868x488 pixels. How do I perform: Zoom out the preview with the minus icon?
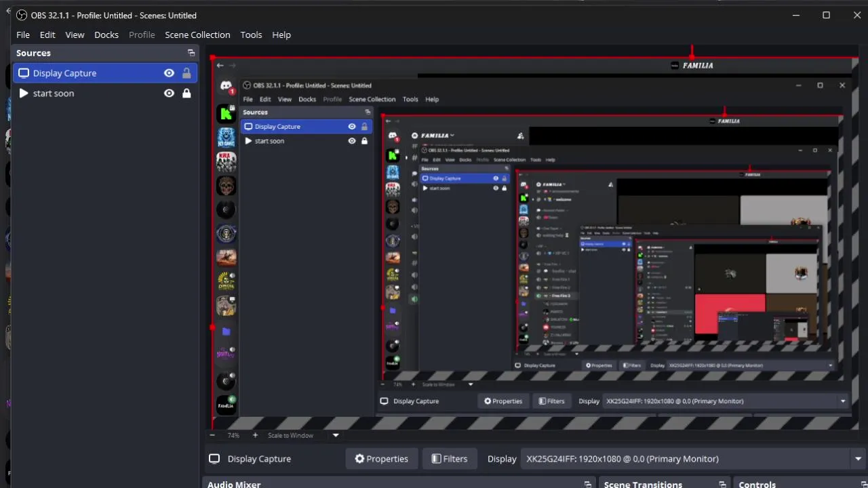(212, 435)
